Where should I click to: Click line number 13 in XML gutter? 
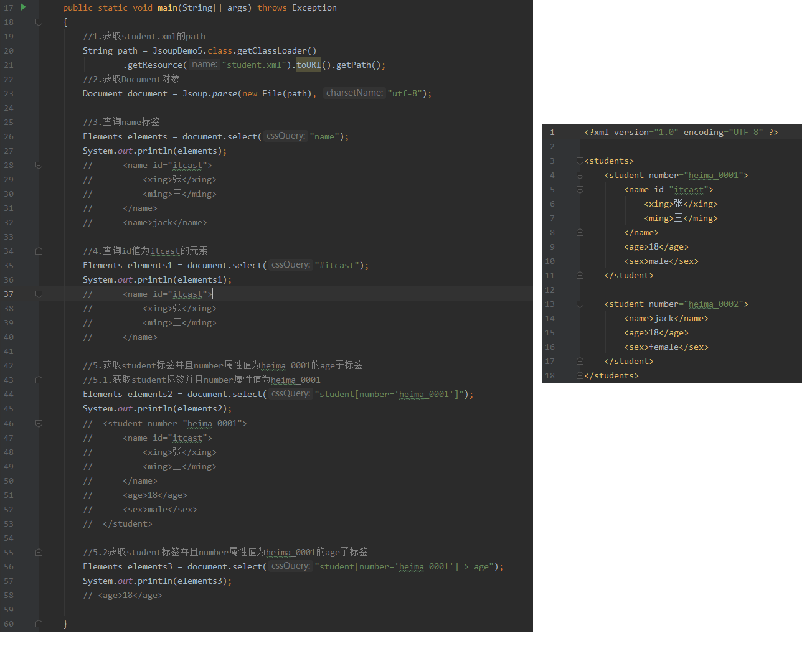click(x=550, y=304)
